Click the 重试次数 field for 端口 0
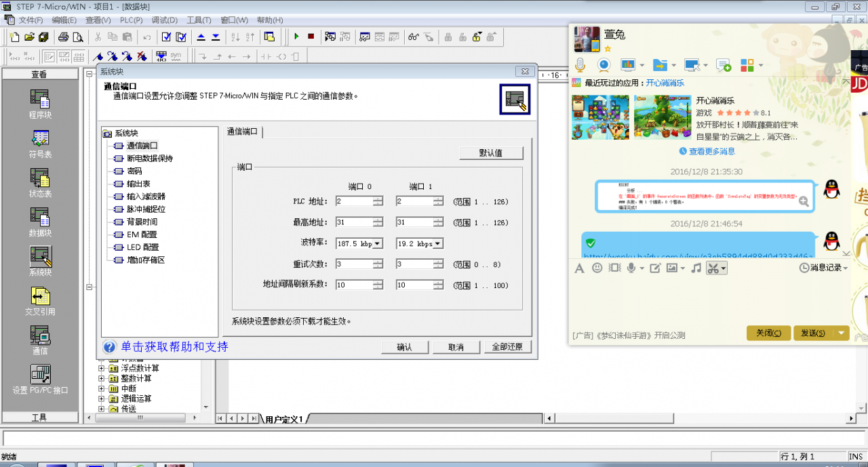 [354, 264]
